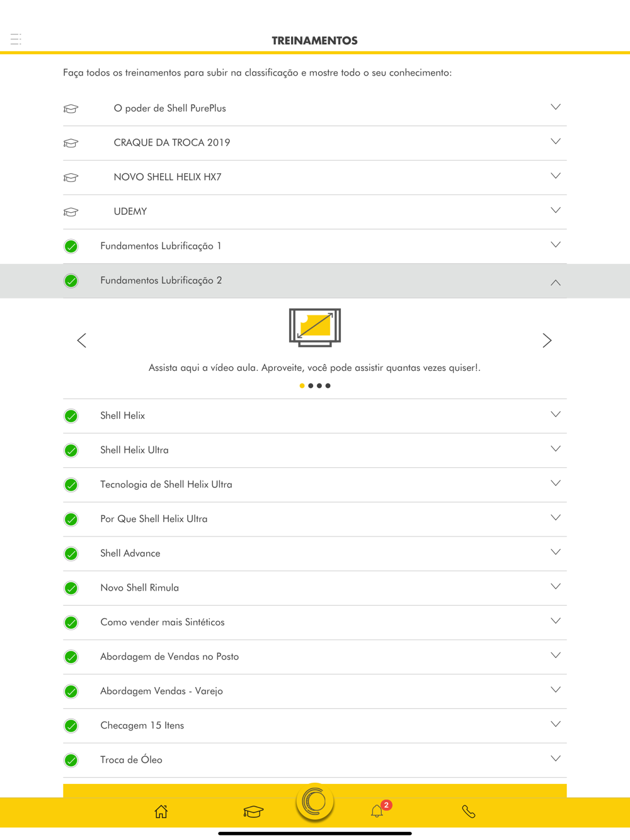
Task: Click green check beside Fundamentos Lubrificação 1
Action: point(71,246)
